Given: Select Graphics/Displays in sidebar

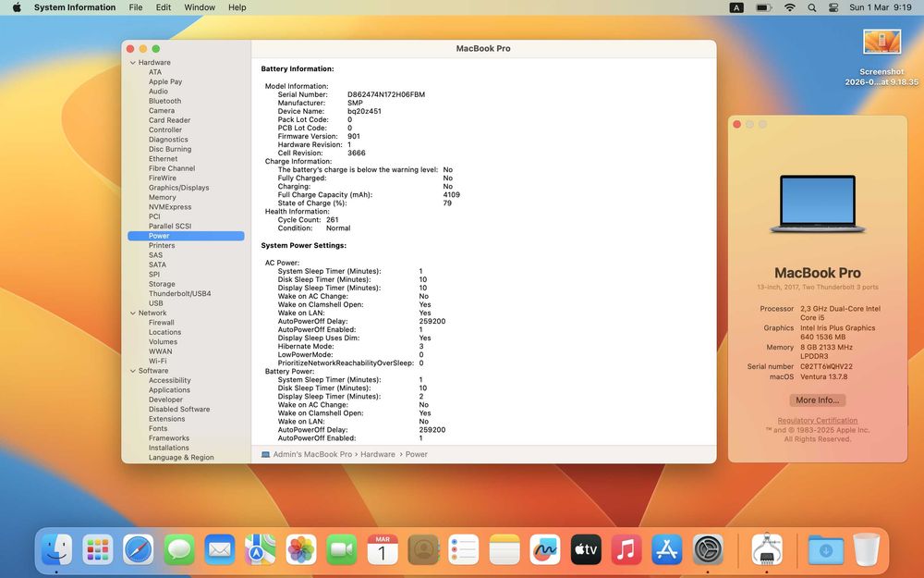Looking at the screenshot, I should click(x=178, y=188).
